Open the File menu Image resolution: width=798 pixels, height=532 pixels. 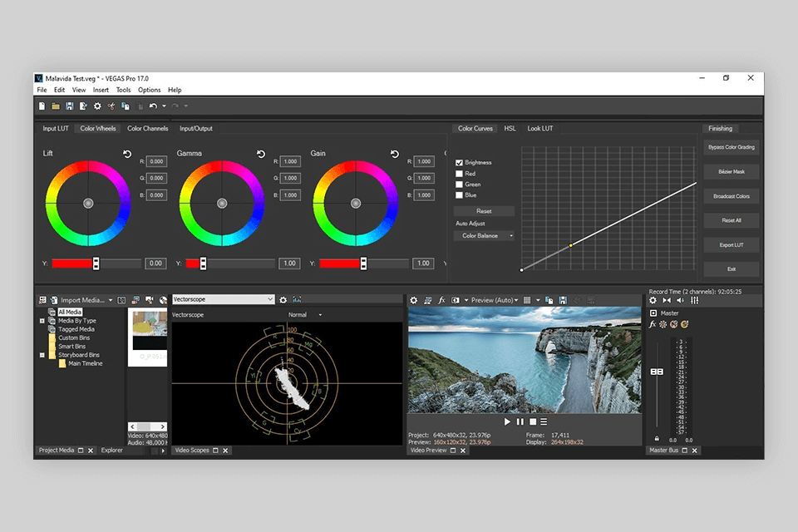(42, 90)
